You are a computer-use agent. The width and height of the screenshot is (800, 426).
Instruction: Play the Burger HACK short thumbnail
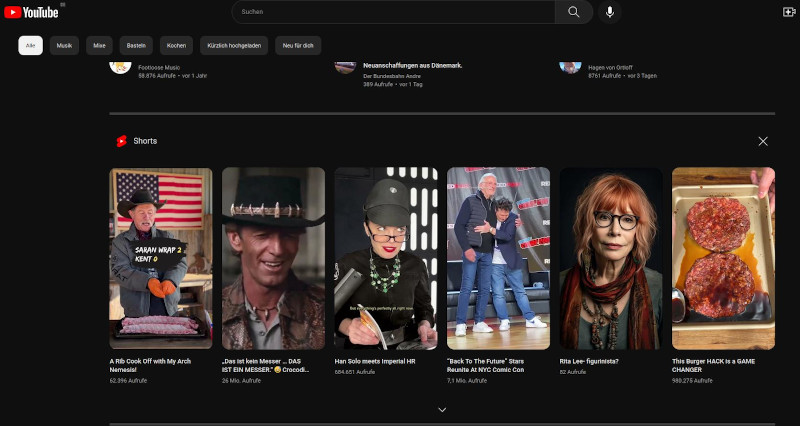tap(723, 258)
